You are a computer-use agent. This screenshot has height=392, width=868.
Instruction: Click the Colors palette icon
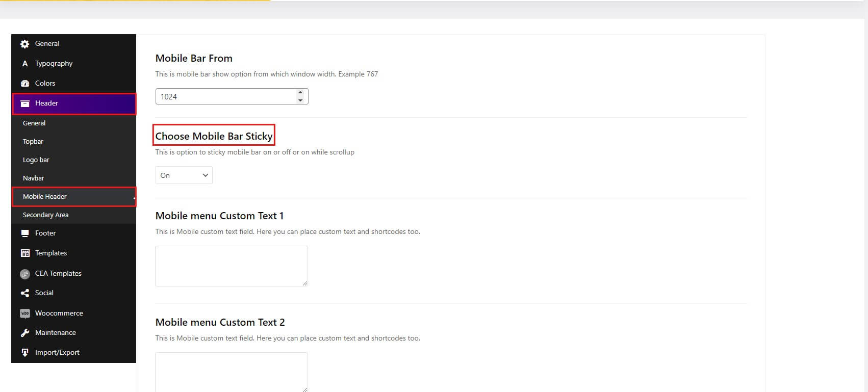tap(24, 84)
